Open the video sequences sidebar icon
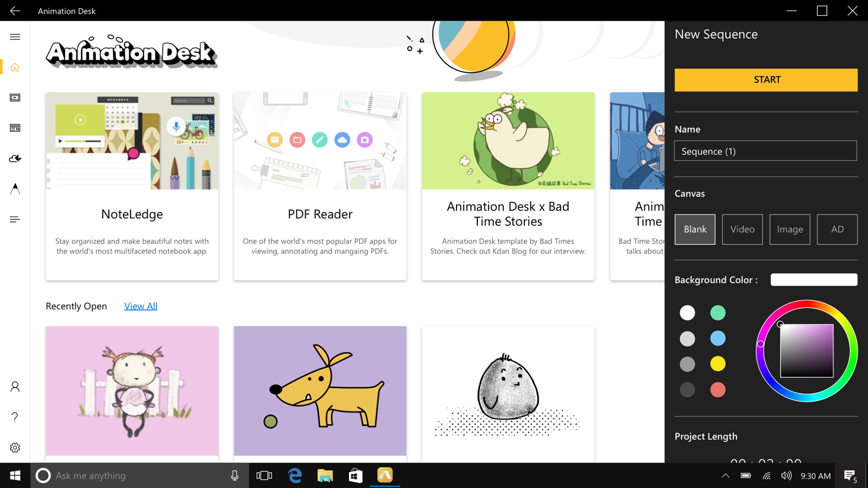This screenshot has height=488, width=868. click(x=15, y=98)
